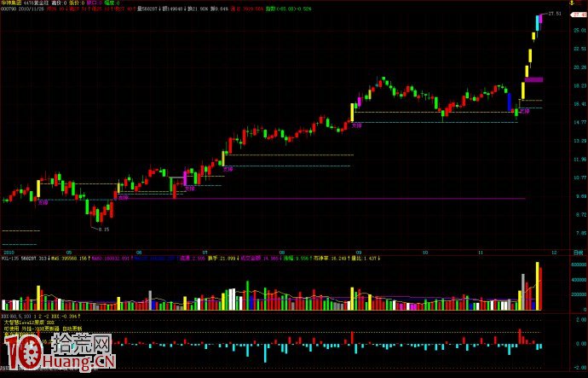The width and height of the screenshot is (588, 378).
Task: Click the 06 month marker on time axis
Action: click(139, 253)
